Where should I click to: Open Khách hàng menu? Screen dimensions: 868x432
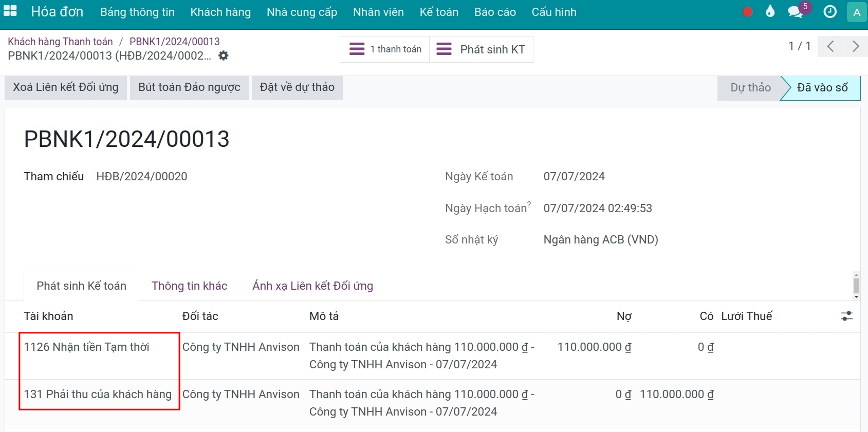coord(220,12)
